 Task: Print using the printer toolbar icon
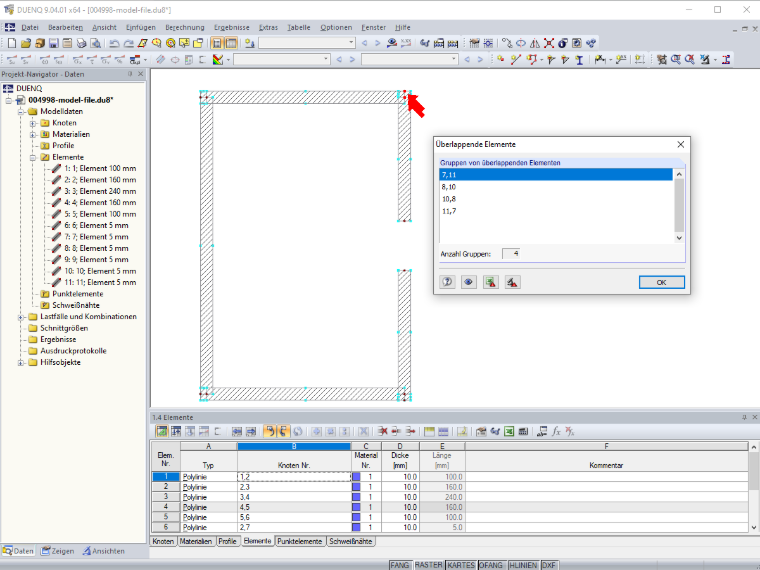[x=81, y=43]
